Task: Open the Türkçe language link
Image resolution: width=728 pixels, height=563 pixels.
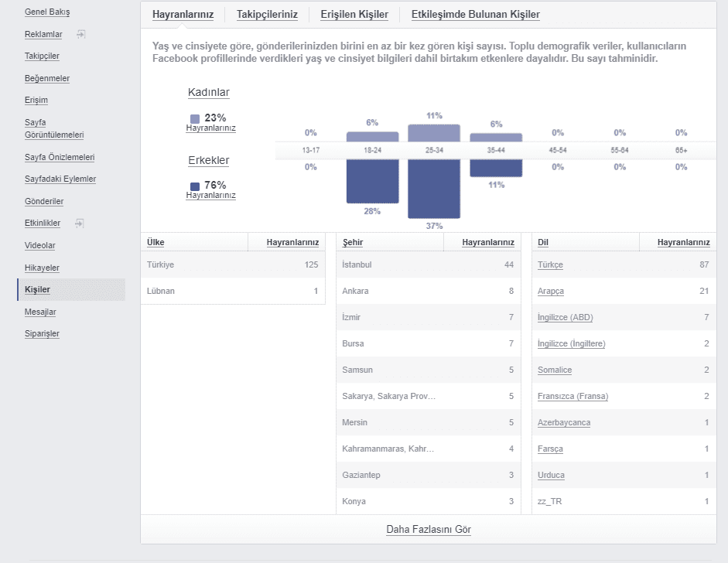Action: point(549,264)
